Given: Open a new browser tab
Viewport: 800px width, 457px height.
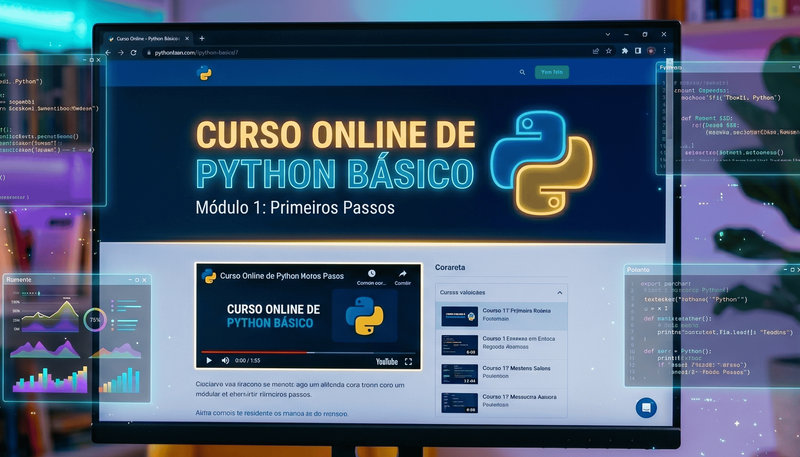Looking at the screenshot, I should (202, 38).
